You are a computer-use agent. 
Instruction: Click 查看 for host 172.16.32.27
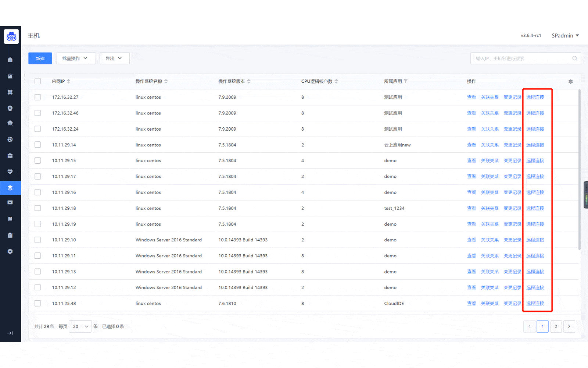[472, 97]
